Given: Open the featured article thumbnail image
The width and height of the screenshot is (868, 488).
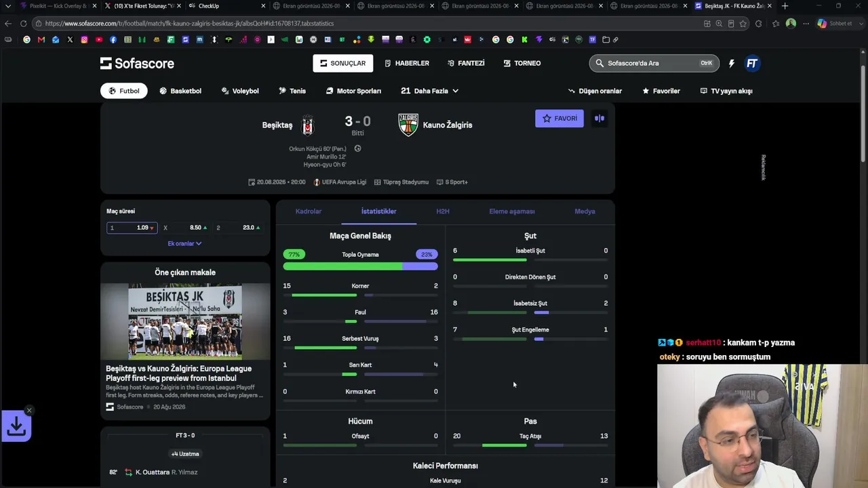Looking at the screenshot, I should (x=185, y=321).
